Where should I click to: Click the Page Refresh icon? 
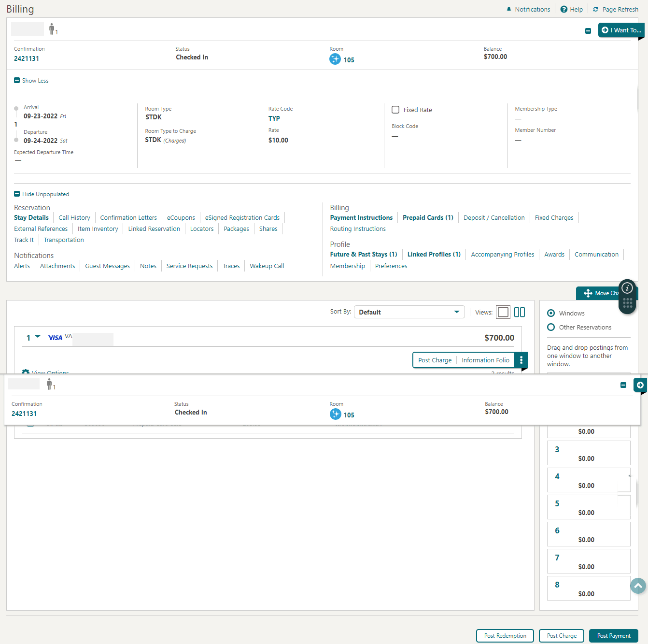click(x=595, y=9)
